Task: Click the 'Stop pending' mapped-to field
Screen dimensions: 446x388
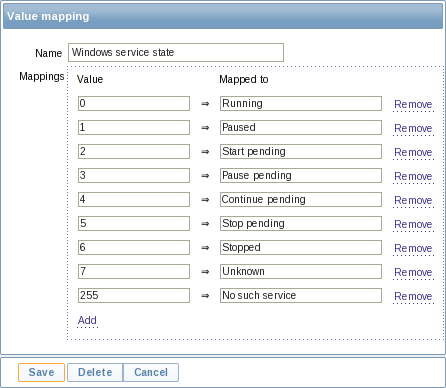Action: tap(301, 223)
